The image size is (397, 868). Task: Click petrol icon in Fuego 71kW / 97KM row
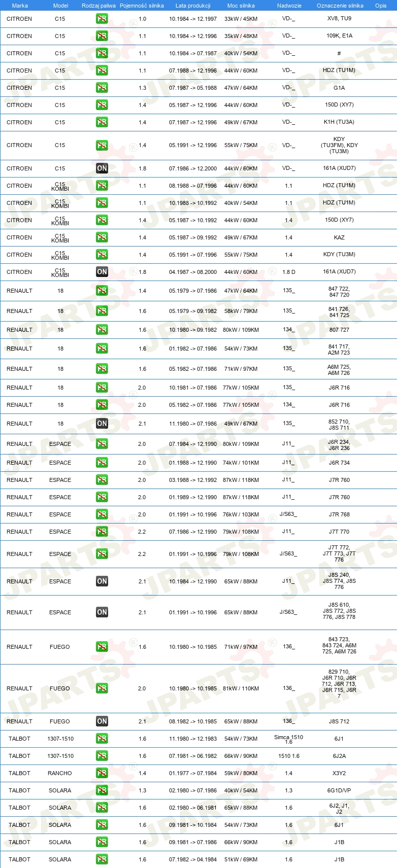(x=102, y=647)
